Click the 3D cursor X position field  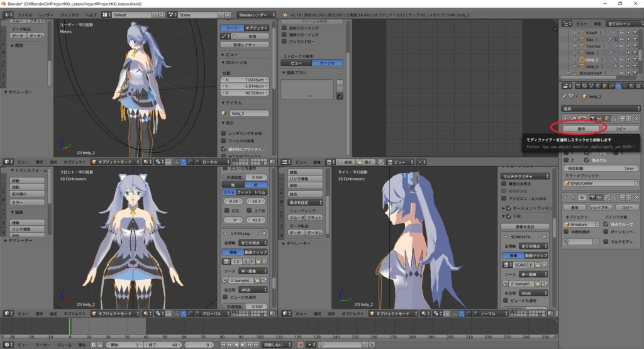click(245, 80)
